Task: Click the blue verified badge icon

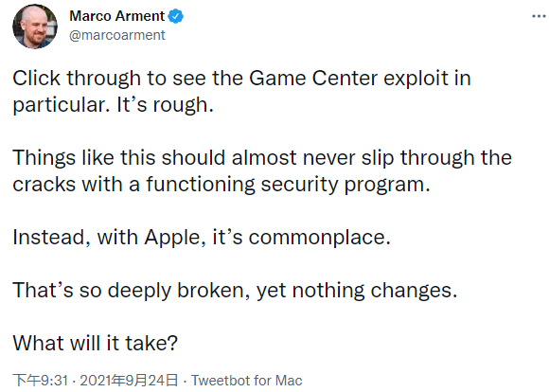Action: coord(176,16)
